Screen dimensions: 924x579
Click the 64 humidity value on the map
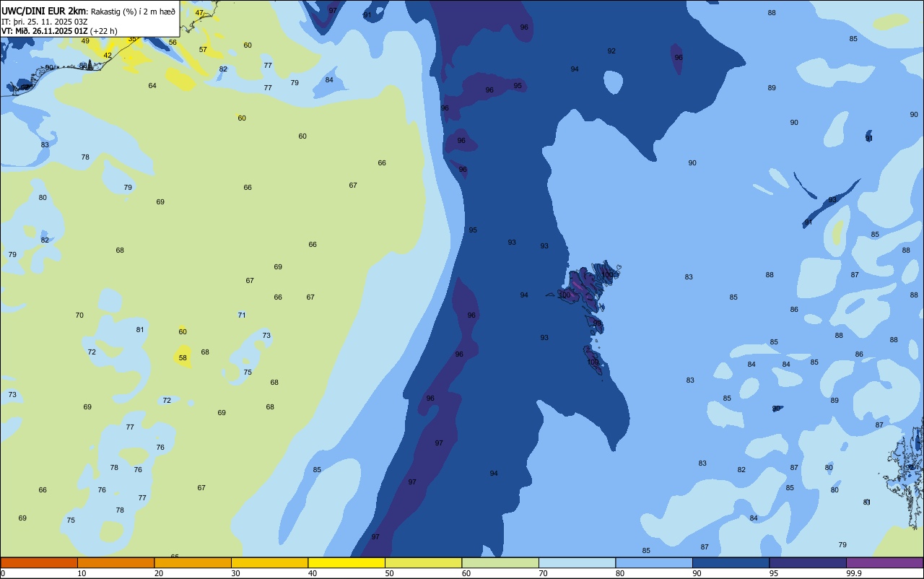coord(152,85)
